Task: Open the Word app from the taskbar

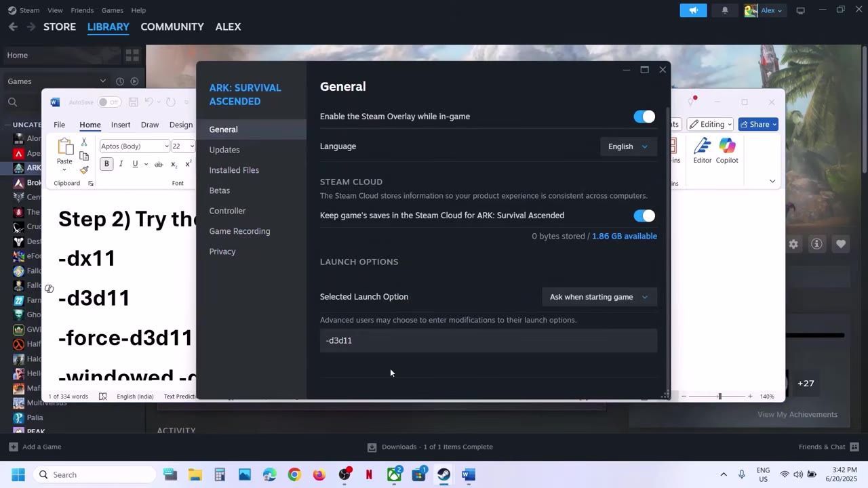Action: tap(468, 474)
